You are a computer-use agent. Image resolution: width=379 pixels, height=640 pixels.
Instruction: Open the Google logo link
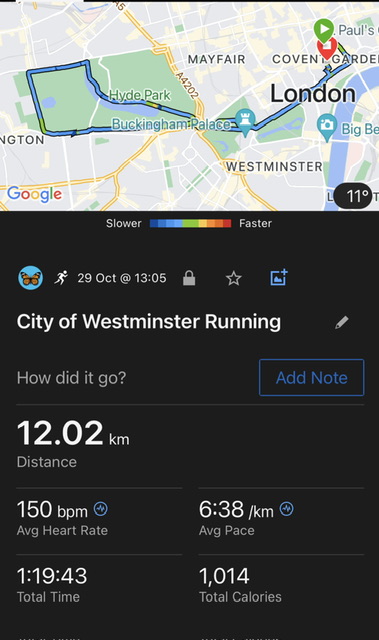[x=35, y=194]
